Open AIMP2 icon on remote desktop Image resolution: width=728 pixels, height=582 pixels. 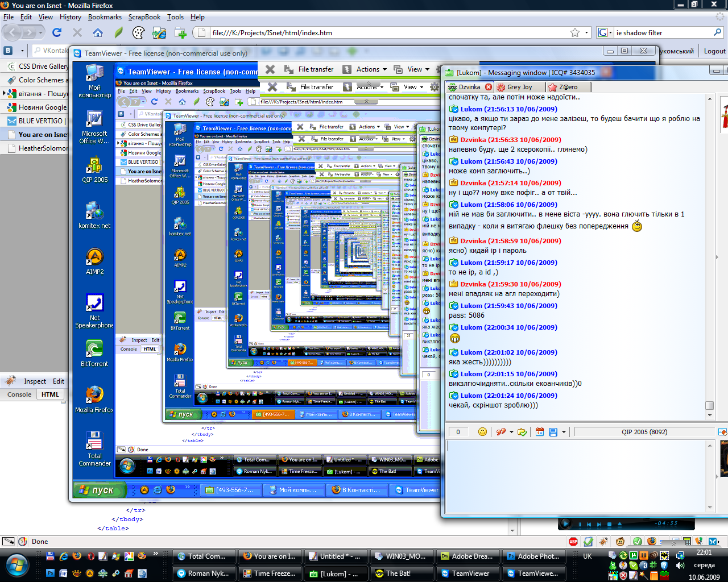point(94,261)
